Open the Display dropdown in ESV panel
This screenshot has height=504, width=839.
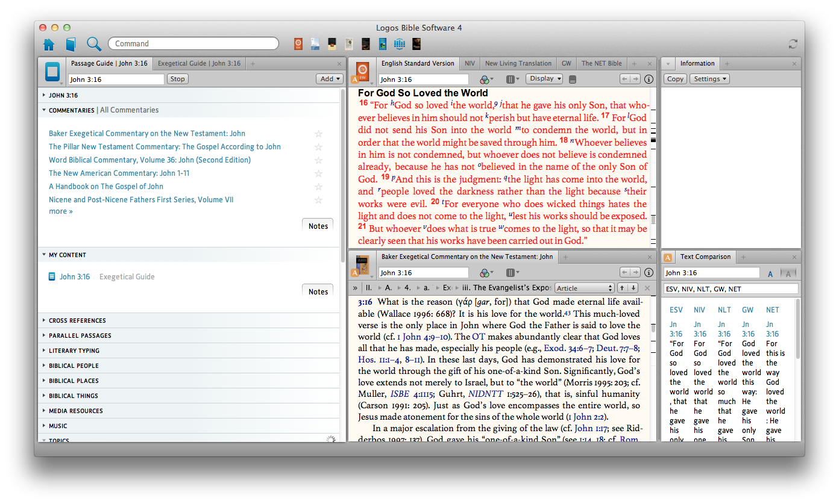[x=544, y=79]
